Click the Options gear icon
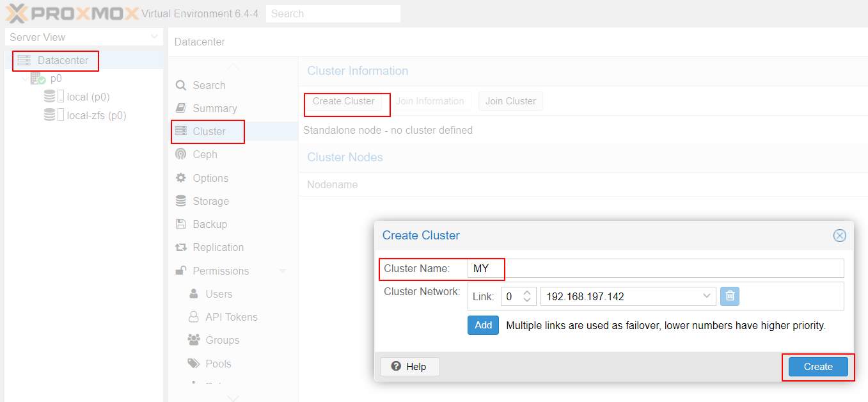The width and height of the screenshot is (868, 402). tap(181, 178)
